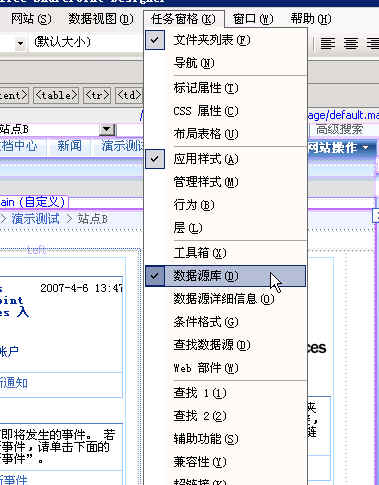Click the 演示测试 breadcrumb link
The height and width of the screenshot is (485, 379).
pos(35,219)
